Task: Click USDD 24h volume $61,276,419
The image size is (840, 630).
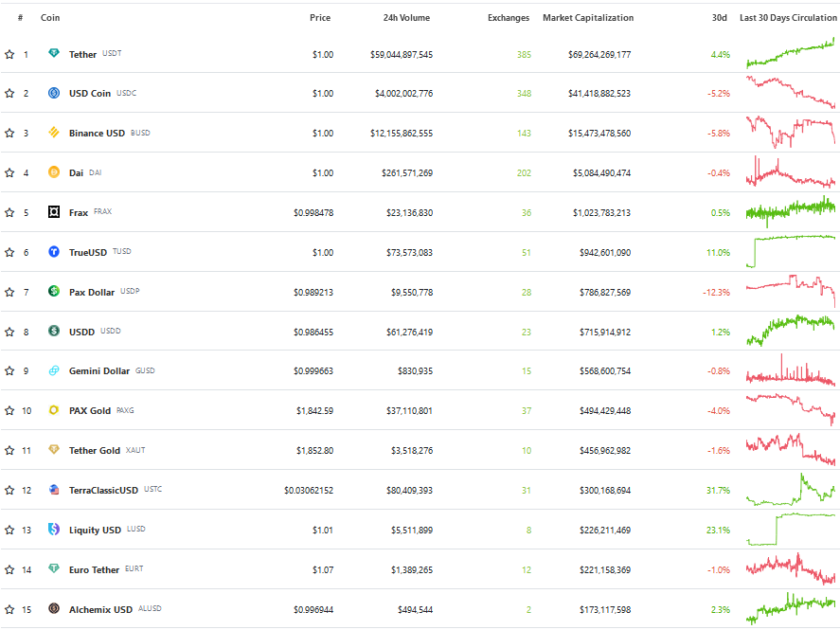Action: point(409,333)
